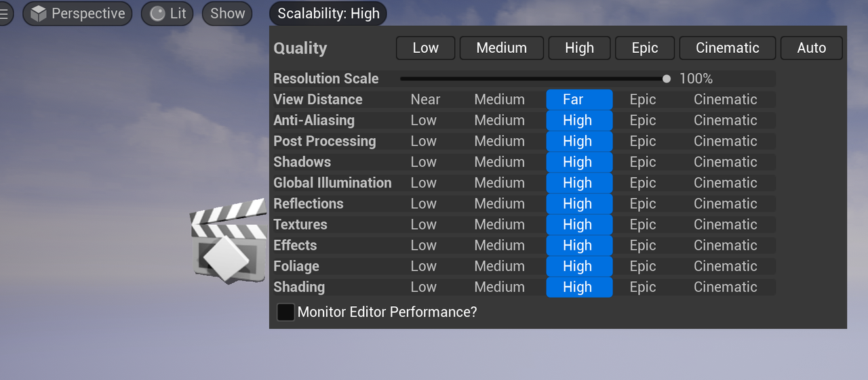Set overall Quality to Epic

[x=644, y=48]
